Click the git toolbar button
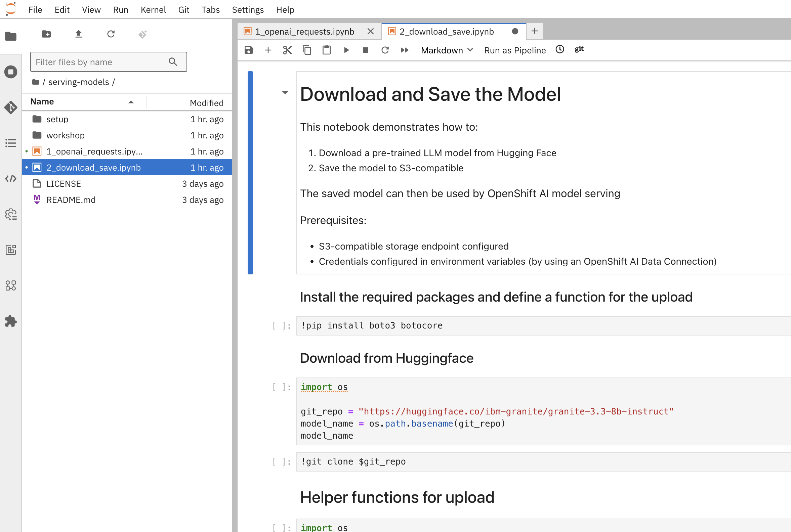 click(579, 49)
